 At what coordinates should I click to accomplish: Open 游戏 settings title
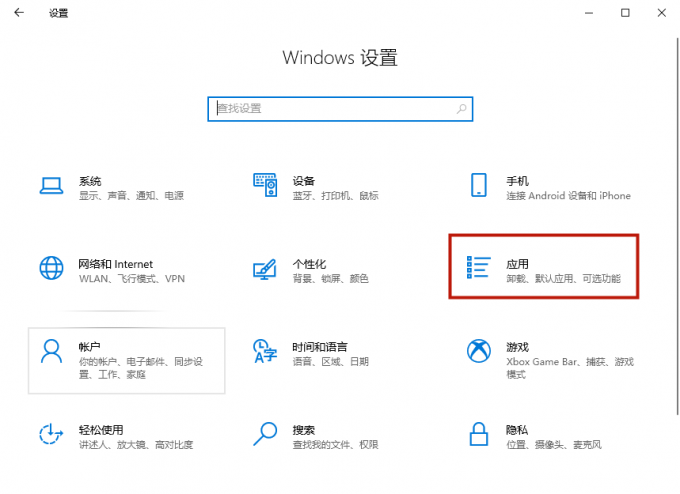(x=517, y=347)
